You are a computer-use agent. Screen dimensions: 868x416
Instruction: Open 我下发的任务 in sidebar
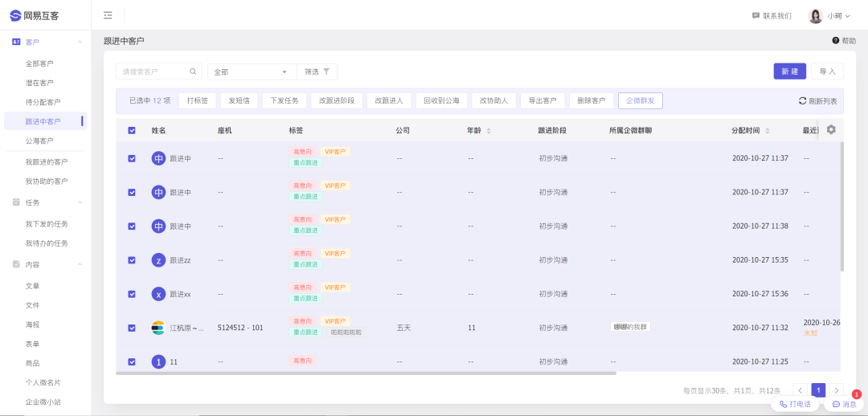(x=47, y=223)
